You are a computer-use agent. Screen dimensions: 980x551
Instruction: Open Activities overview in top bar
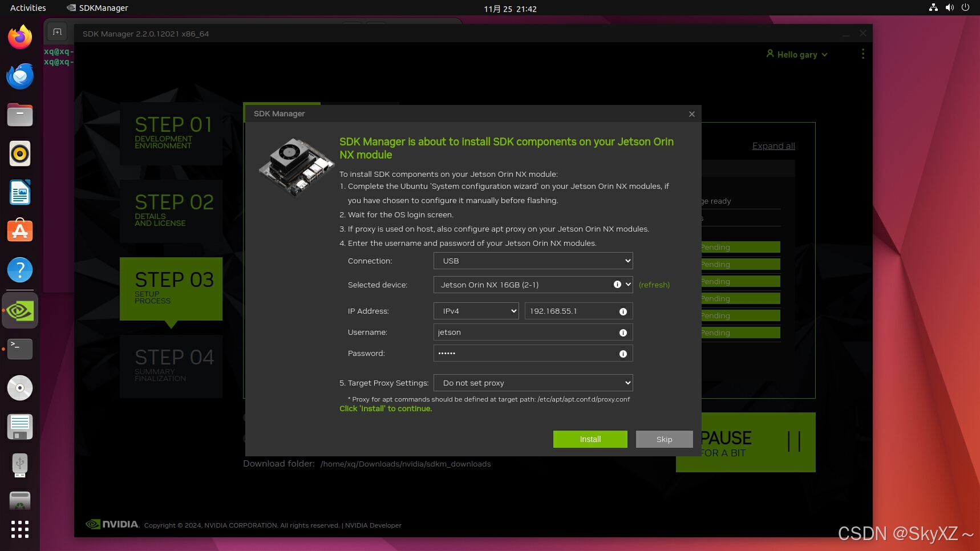tap(28, 8)
